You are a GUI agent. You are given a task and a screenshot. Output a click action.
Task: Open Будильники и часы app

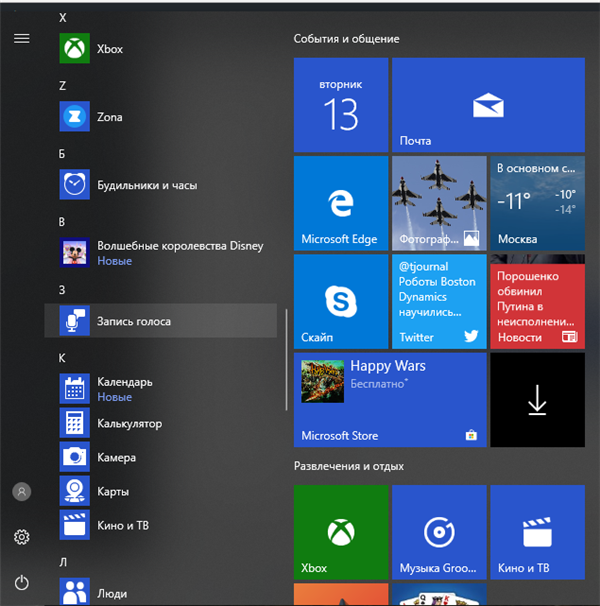point(160,184)
